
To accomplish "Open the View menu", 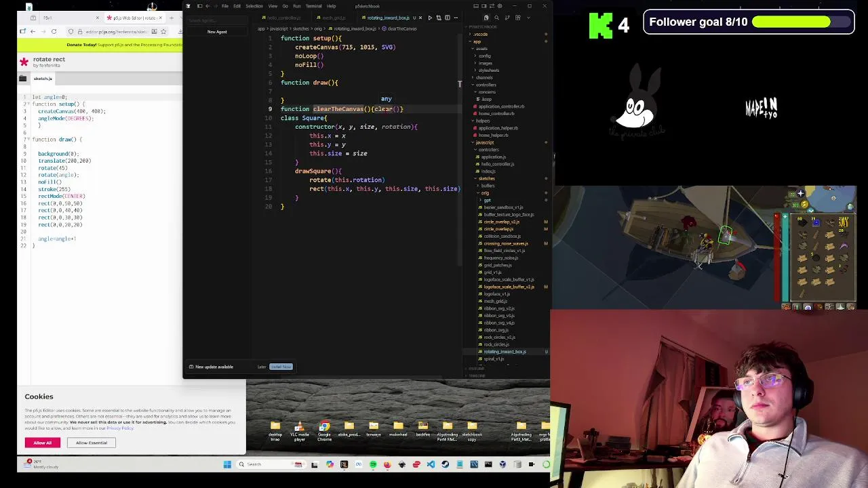I will [273, 6].
